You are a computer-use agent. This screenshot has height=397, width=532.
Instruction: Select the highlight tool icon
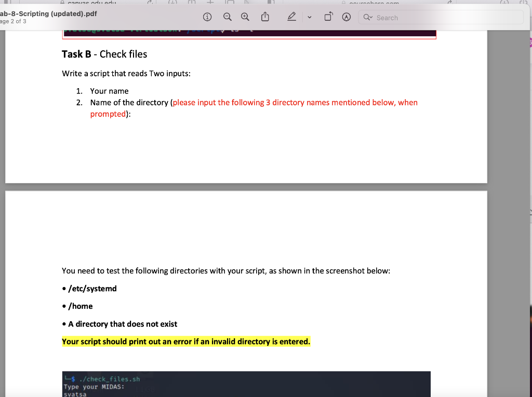[x=347, y=16]
